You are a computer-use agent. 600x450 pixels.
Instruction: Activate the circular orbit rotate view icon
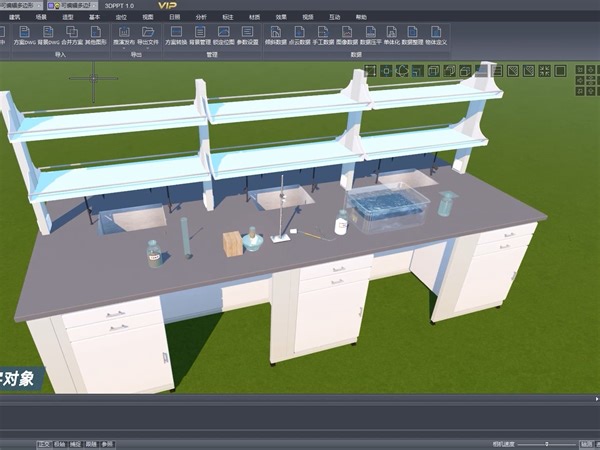402,71
